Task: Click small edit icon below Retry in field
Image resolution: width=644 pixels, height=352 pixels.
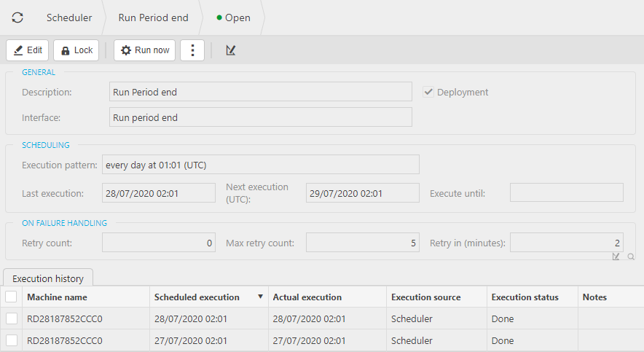Action: click(x=616, y=257)
